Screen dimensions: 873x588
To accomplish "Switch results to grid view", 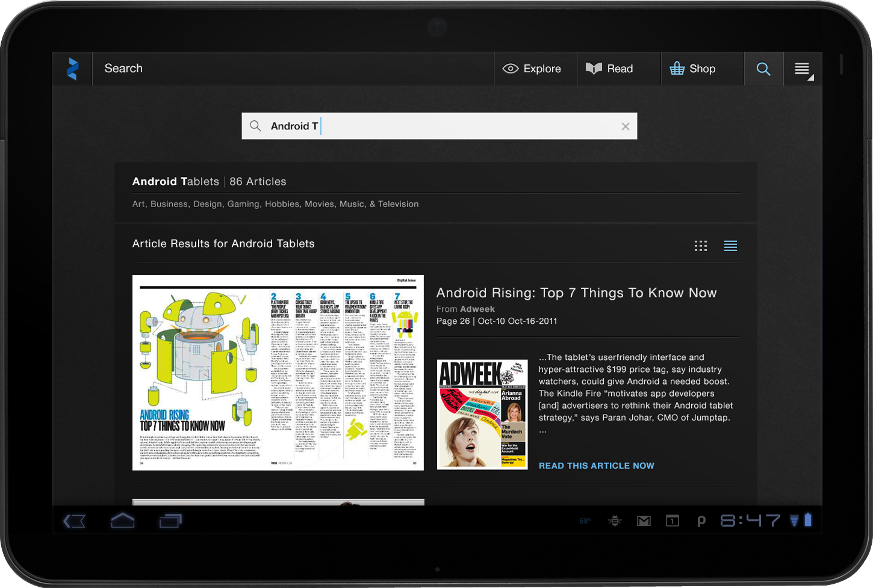I will (x=701, y=246).
